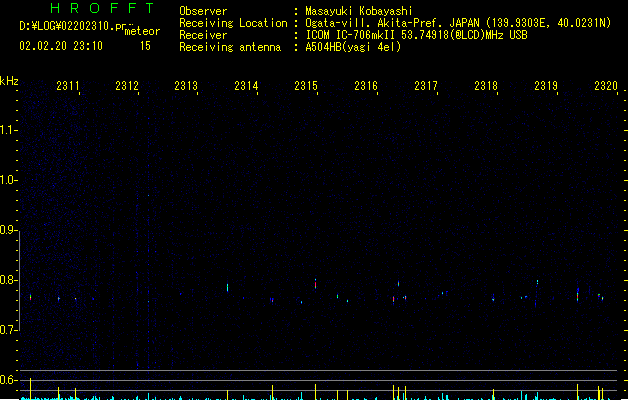Viewport: 629px width, 400px height.
Task: Click the 2311 time axis marker
Action: pyautogui.click(x=67, y=86)
